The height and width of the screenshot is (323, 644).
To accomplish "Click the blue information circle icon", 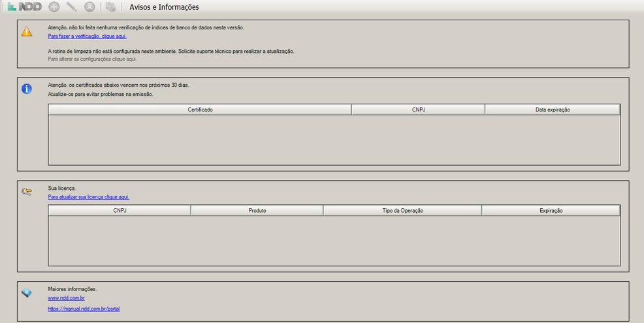I will click(27, 89).
